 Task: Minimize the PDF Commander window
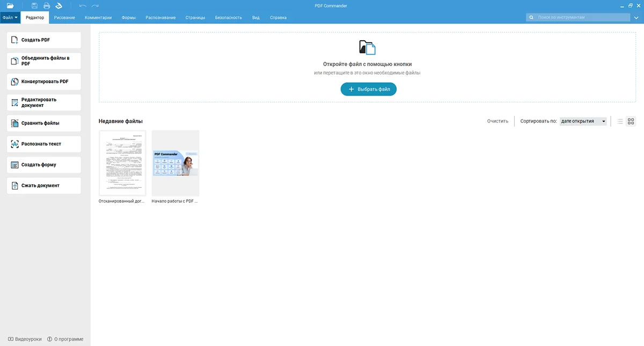point(621,5)
